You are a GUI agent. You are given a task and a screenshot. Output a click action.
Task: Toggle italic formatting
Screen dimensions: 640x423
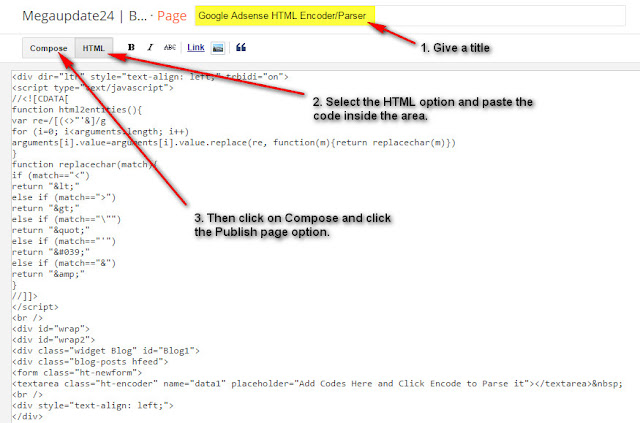coord(150,47)
